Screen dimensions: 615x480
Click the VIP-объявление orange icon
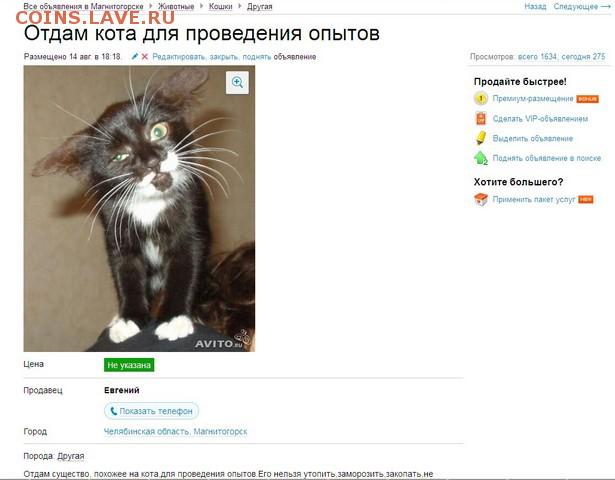pyautogui.click(x=481, y=118)
